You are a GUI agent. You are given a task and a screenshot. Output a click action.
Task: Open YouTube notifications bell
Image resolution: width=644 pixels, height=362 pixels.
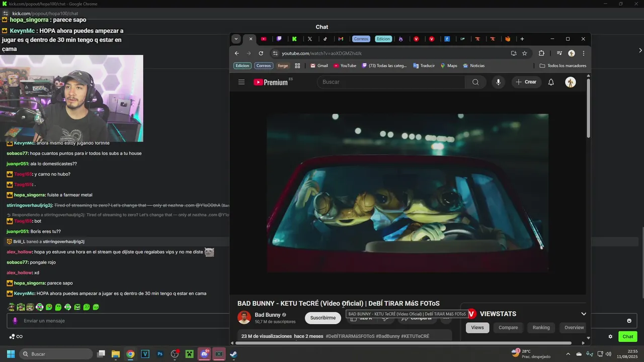551,82
